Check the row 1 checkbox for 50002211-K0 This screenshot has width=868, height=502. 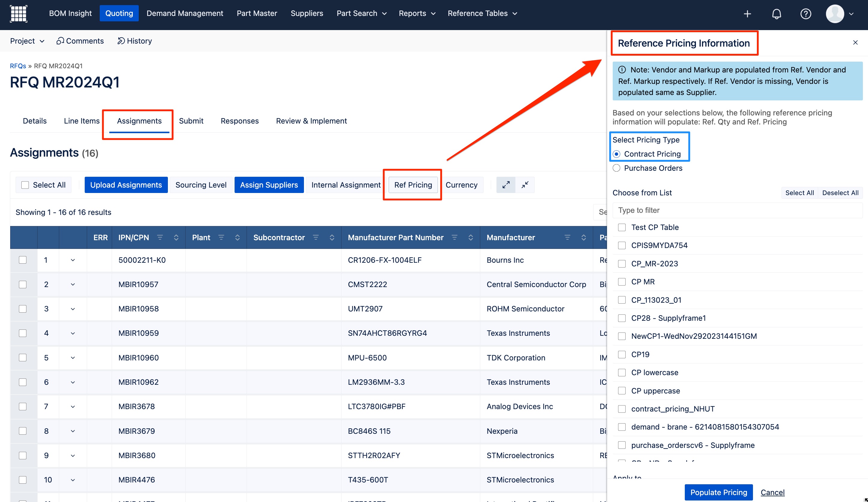(x=23, y=260)
